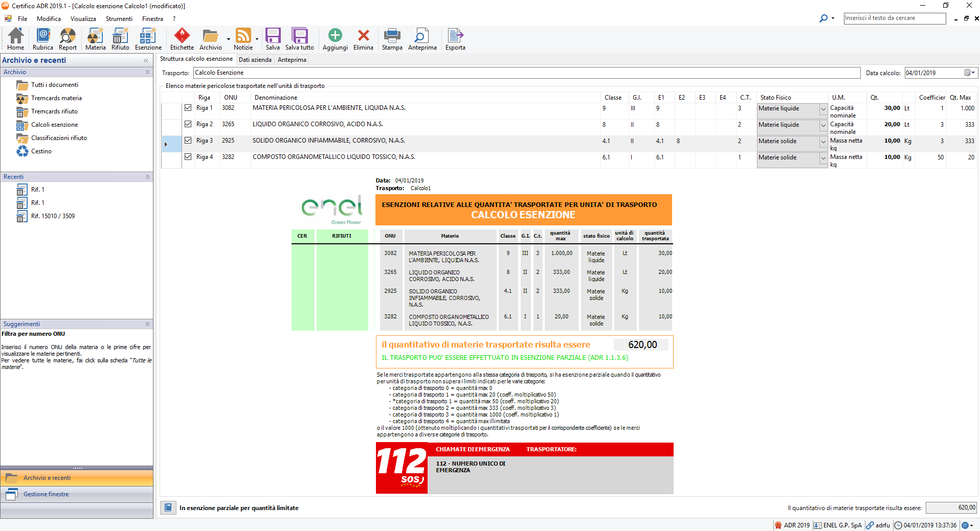Switch to the Dati azienda tab
The height and width of the screenshot is (531, 980).
pos(255,60)
